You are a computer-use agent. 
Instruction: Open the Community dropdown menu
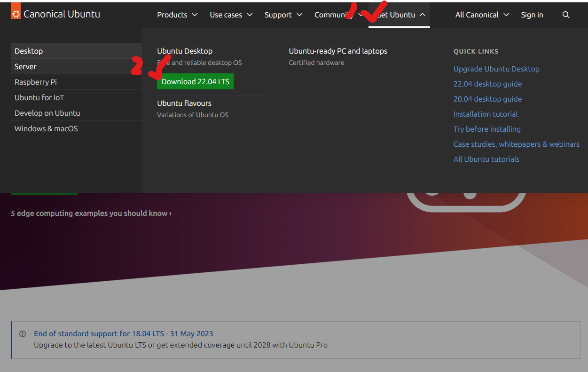(338, 15)
